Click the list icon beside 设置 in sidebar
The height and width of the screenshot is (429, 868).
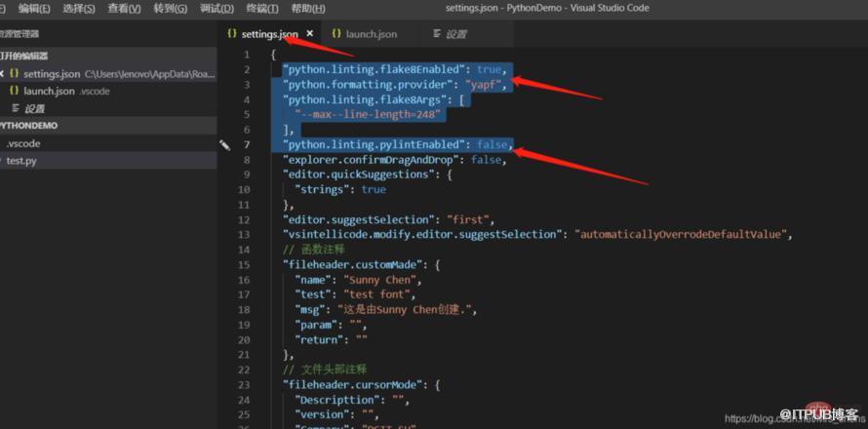coord(16,108)
